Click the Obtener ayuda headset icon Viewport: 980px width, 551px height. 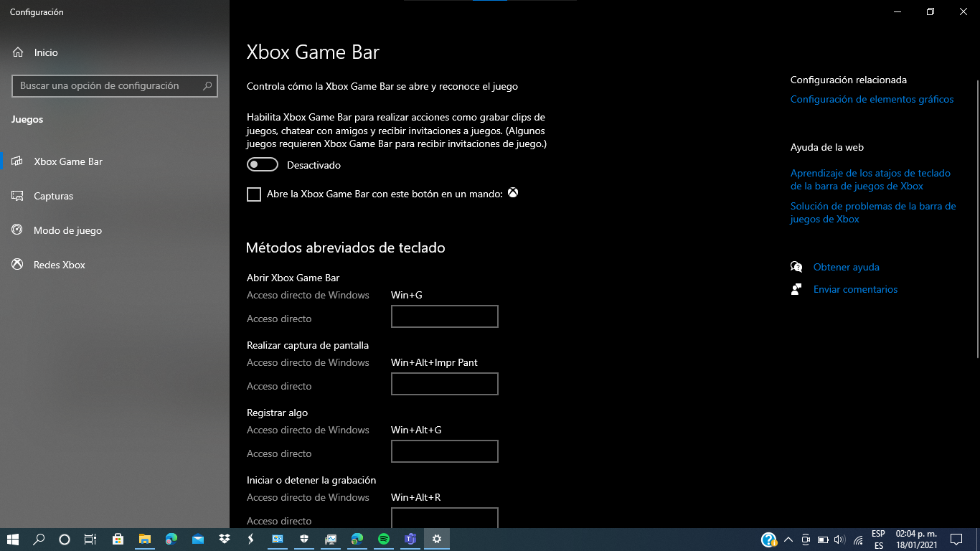796,266
